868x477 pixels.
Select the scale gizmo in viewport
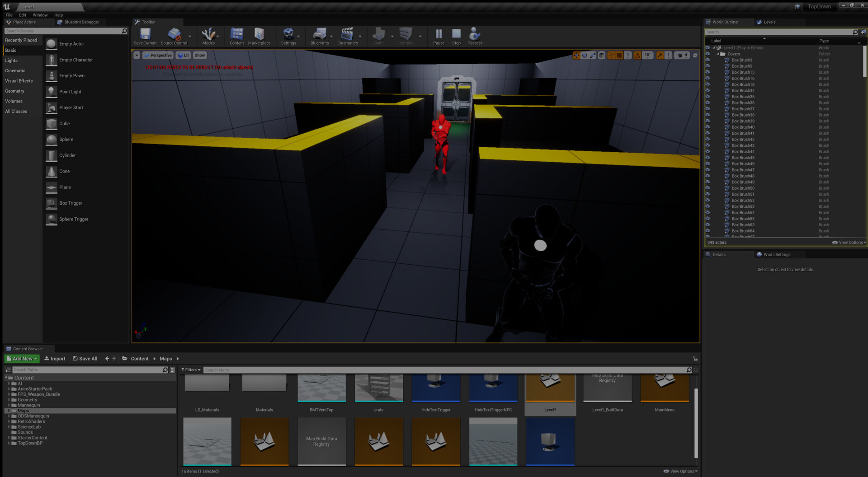593,55
